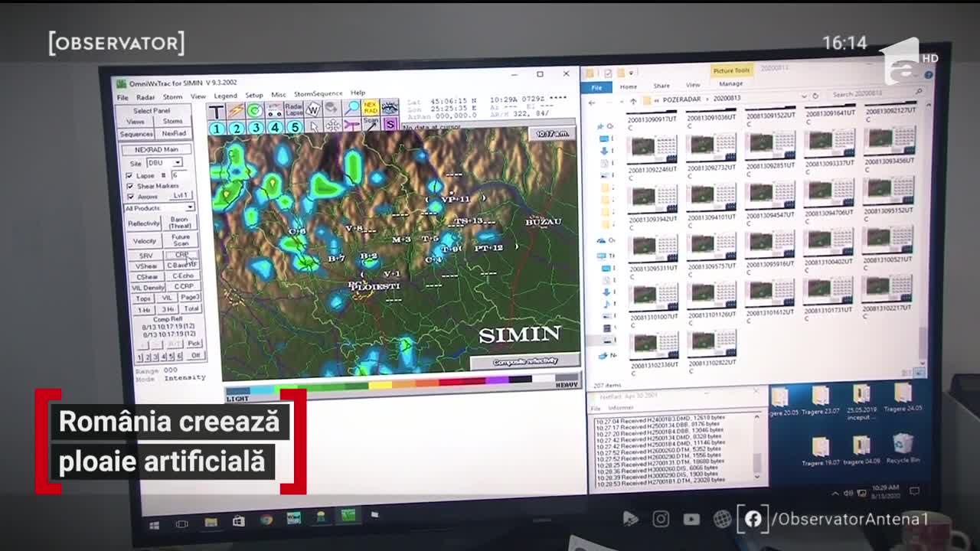This screenshot has height=551, width=980.
Task: Click the Scan toolbar button
Action: click(x=371, y=125)
